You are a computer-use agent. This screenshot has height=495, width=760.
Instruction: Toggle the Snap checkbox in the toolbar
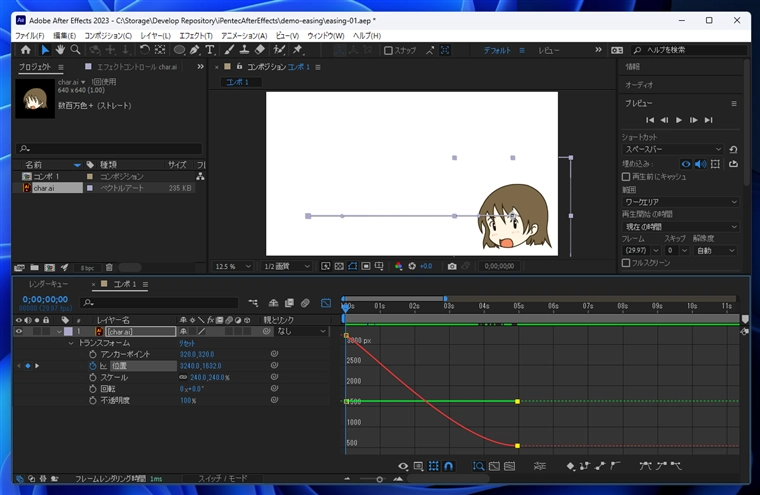click(388, 50)
